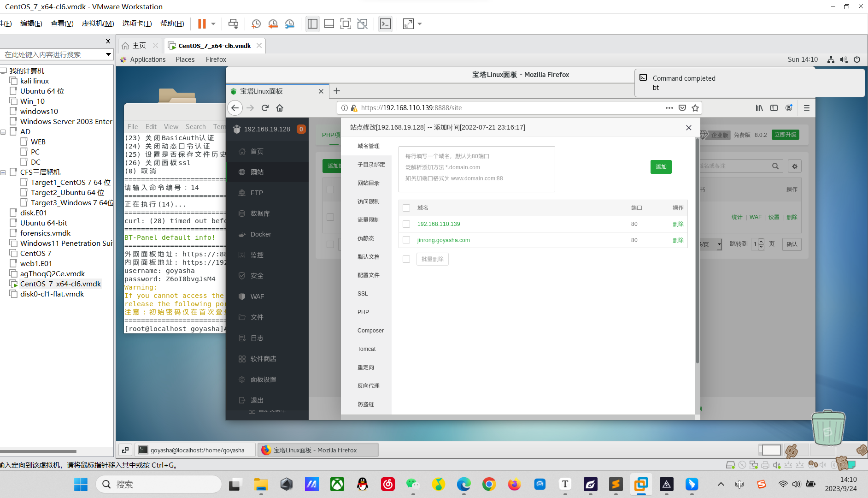
Task: Open the 帮助(H) menu
Action: [172, 24]
